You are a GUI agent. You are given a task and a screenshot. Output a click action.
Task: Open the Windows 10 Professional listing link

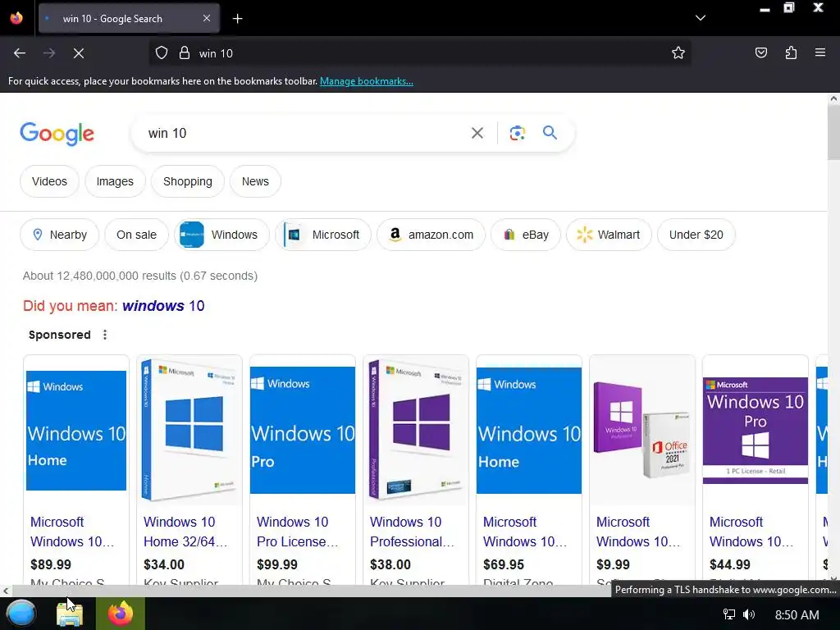(412, 532)
